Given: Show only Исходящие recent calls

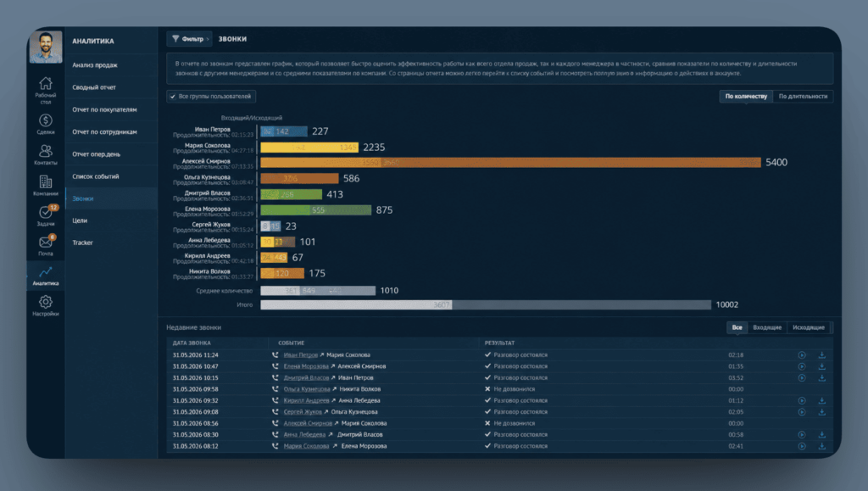Looking at the screenshot, I should pyautogui.click(x=808, y=327).
